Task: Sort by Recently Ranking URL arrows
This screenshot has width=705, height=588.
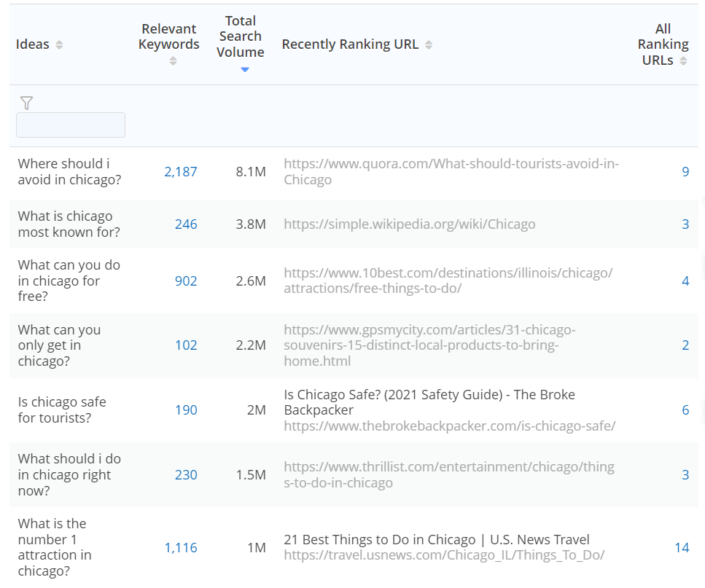Action: [429, 45]
